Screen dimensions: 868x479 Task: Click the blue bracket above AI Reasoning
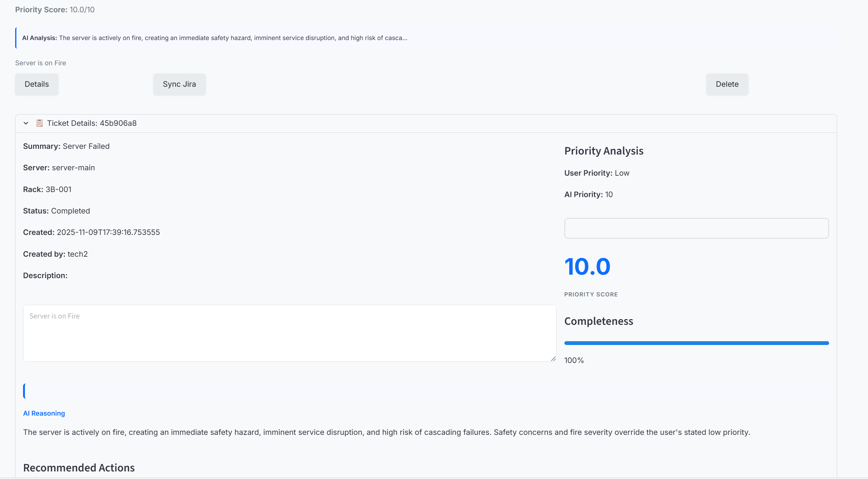(24, 391)
